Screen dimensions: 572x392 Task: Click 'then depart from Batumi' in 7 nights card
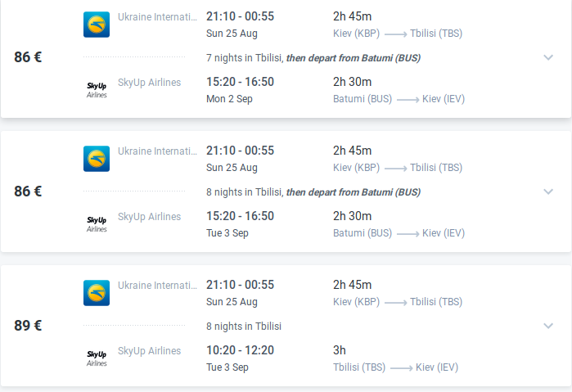(353, 58)
